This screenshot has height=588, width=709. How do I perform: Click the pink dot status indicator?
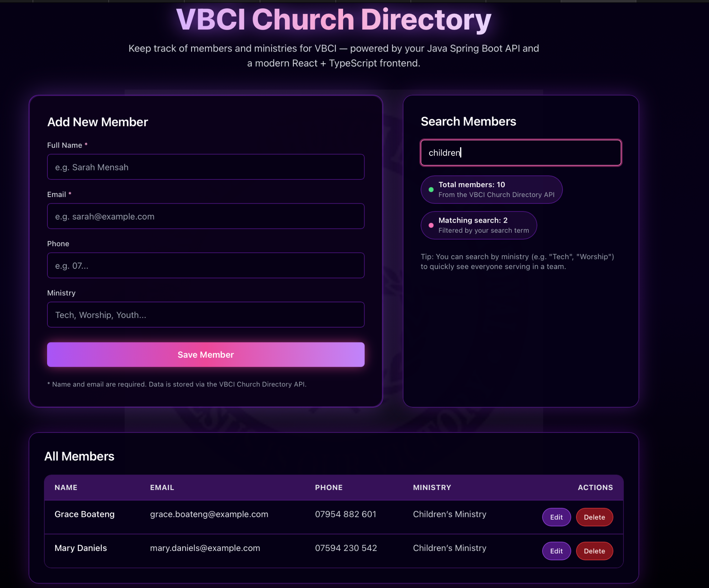click(x=431, y=225)
